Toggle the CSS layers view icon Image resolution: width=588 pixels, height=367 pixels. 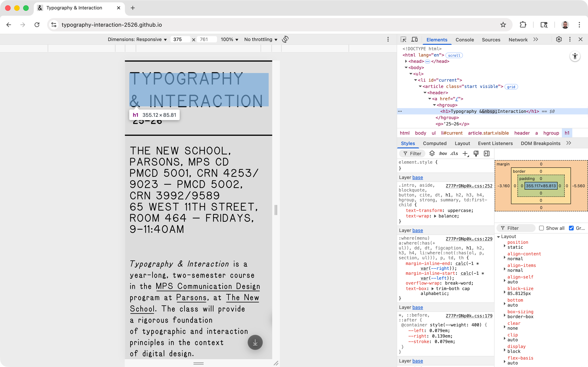tap(432, 153)
